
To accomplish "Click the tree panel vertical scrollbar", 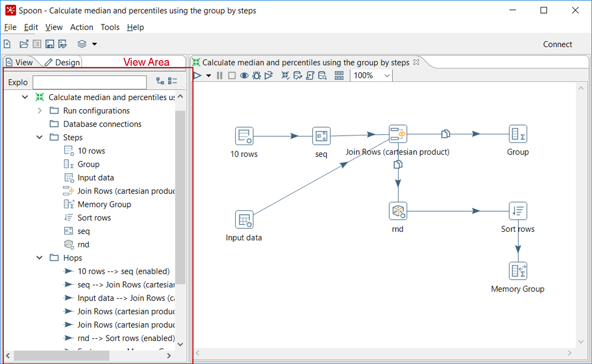I will 180,197.
